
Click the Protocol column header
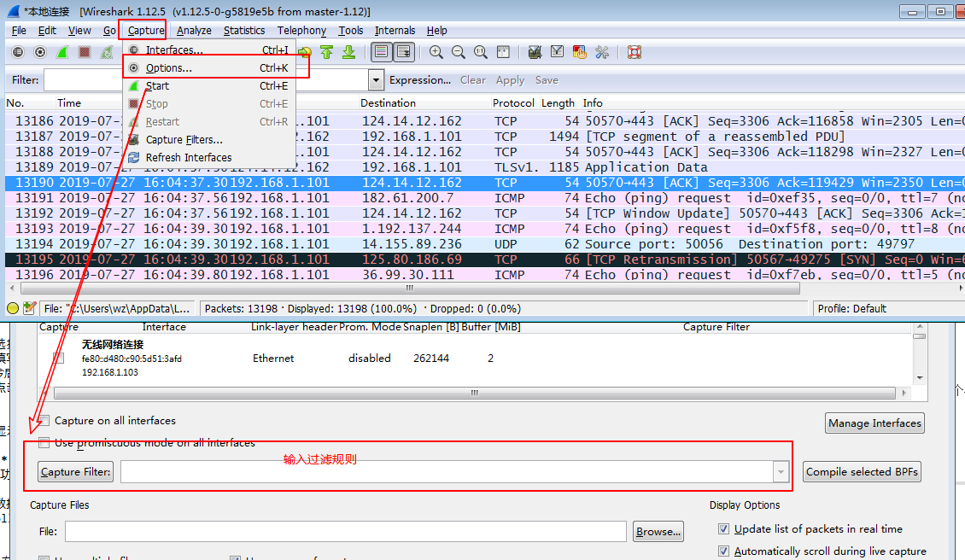[513, 102]
